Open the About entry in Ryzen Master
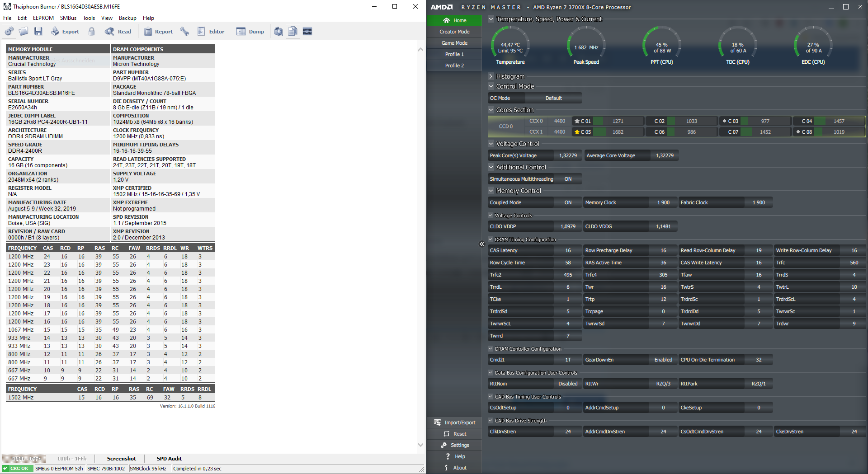 [454, 468]
